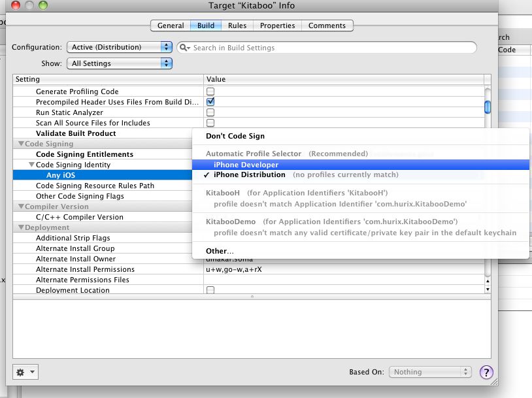
Task: Click the settings table scrollbar thumb
Action: coord(488,107)
